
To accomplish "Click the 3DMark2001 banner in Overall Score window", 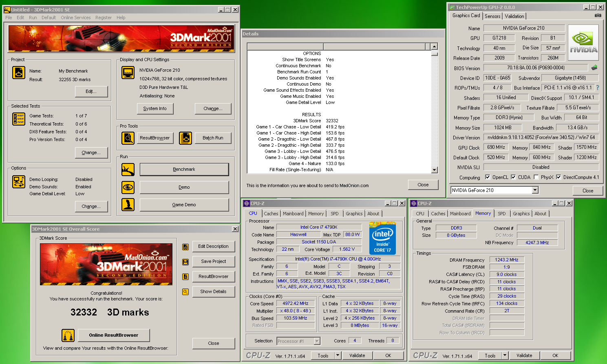I will [x=106, y=264].
